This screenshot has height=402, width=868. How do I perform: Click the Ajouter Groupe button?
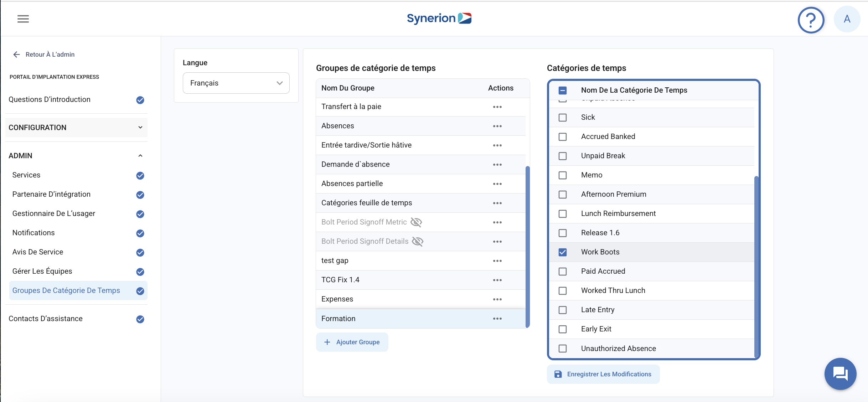[352, 342]
